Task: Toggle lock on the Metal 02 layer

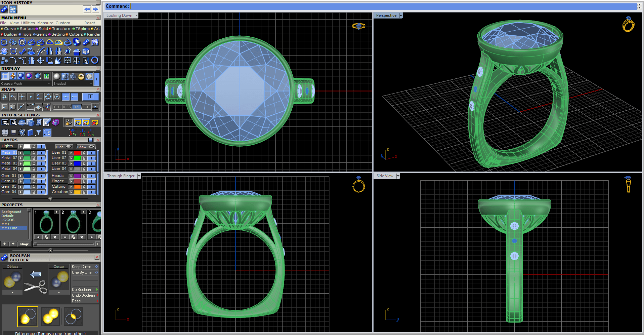Action: 34,158
